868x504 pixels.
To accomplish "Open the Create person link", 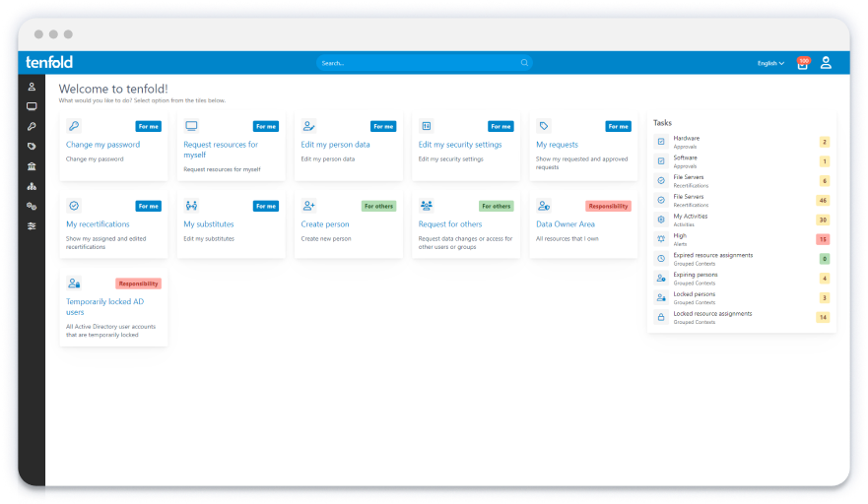I will pyautogui.click(x=325, y=224).
